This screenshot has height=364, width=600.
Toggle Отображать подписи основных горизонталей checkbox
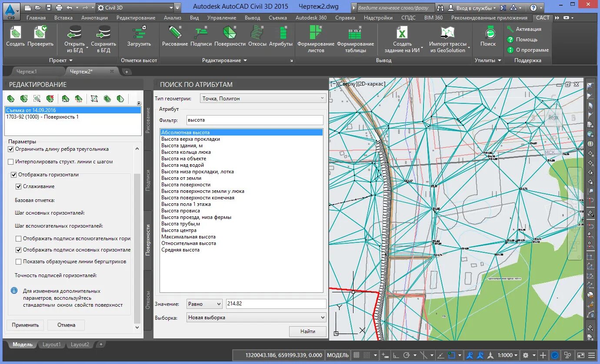(x=18, y=250)
